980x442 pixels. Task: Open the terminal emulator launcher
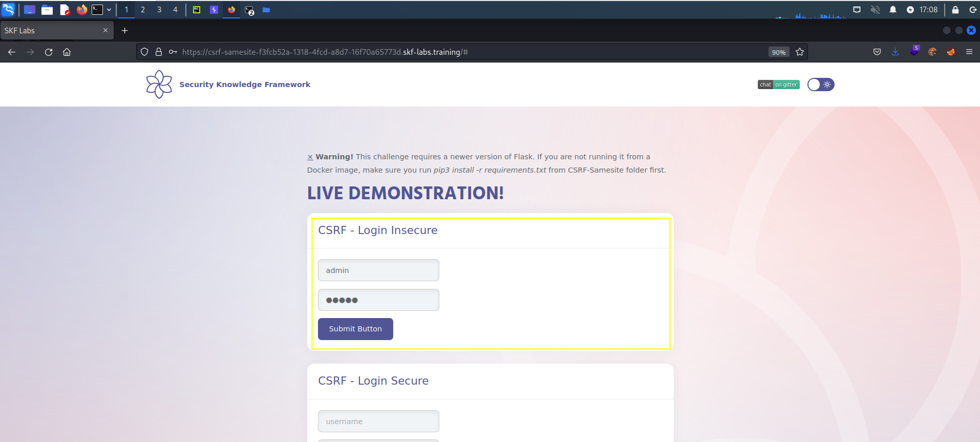coord(97,10)
